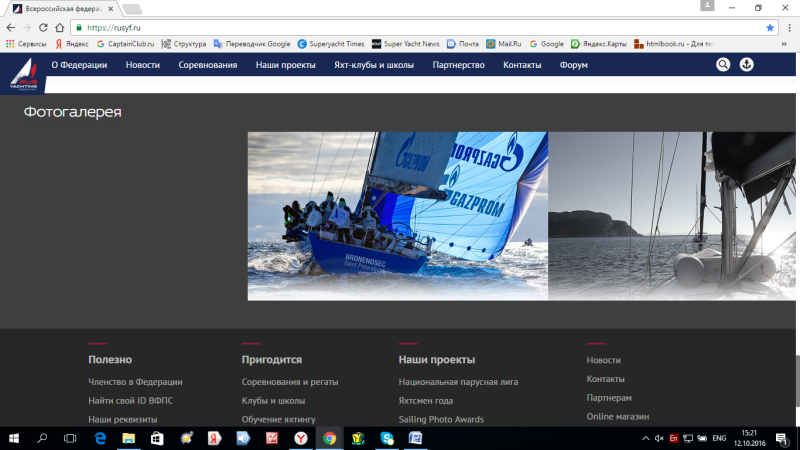Image resolution: width=800 pixels, height=450 pixels.
Task: Follow the Наши реквизиты link
Action: coord(122,419)
